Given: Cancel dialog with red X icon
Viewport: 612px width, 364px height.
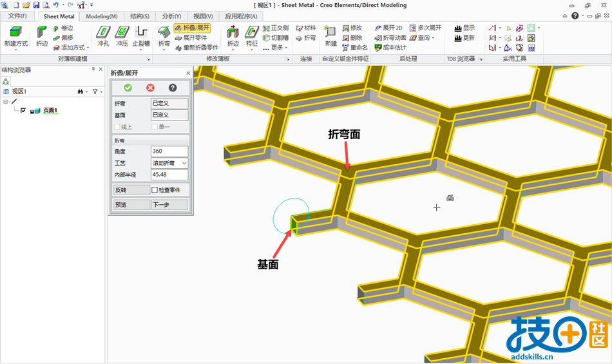Looking at the screenshot, I should (x=150, y=88).
